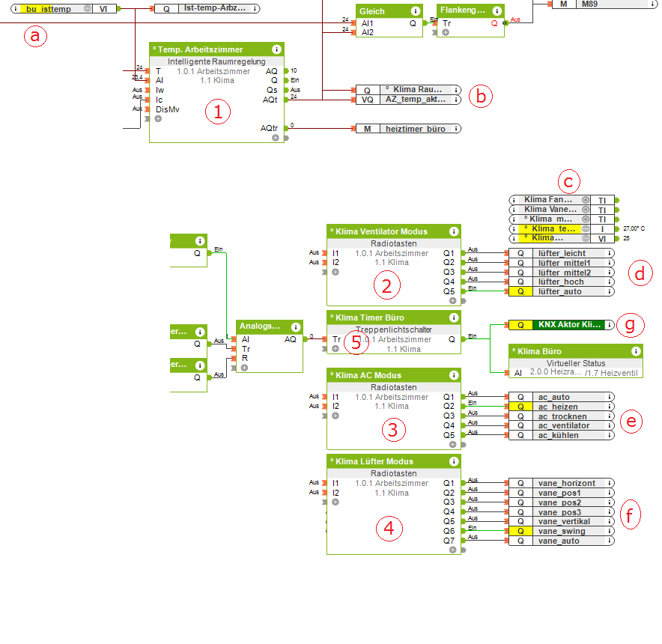The image size is (662, 644).
Task: Select the lüfter_auto output connector
Action: 562,291
